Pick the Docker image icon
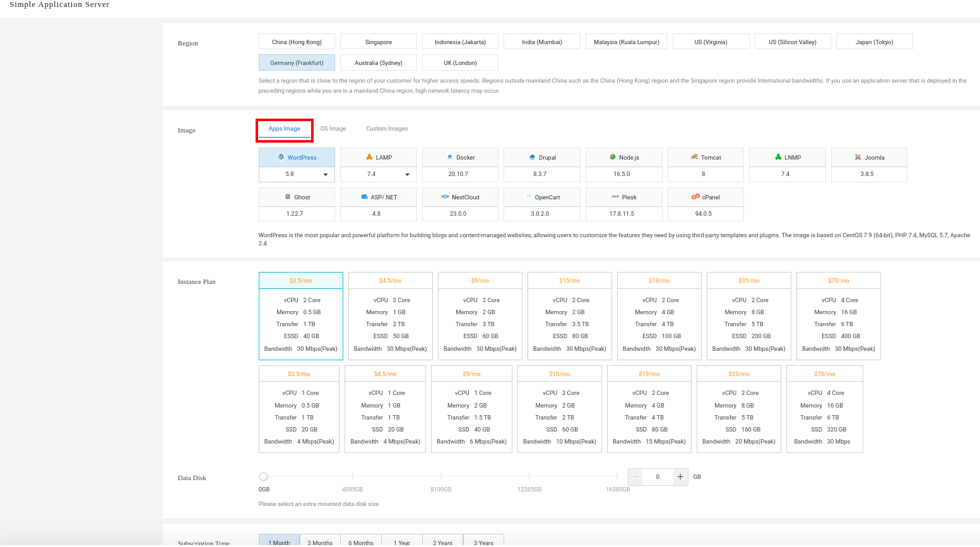The height and width of the screenshot is (547, 980). [450, 157]
